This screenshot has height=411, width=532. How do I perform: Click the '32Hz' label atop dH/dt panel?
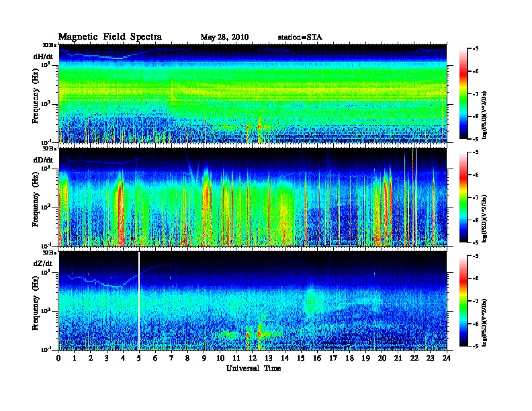click(50, 45)
